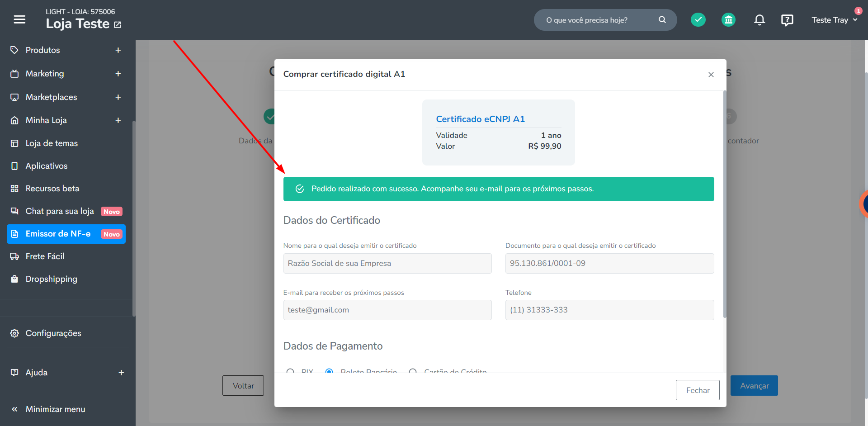The height and width of the screenshot is (426, 868).
Task: Close the certificate purchase dialog
Action: pyautogui.click(x=711, y=75)
